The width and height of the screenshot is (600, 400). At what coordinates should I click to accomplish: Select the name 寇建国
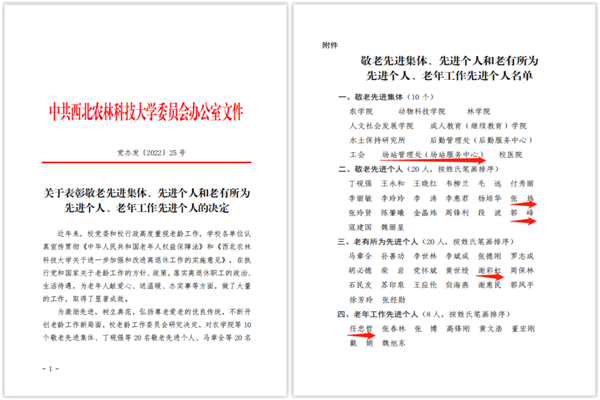click(x=360, y=227)
